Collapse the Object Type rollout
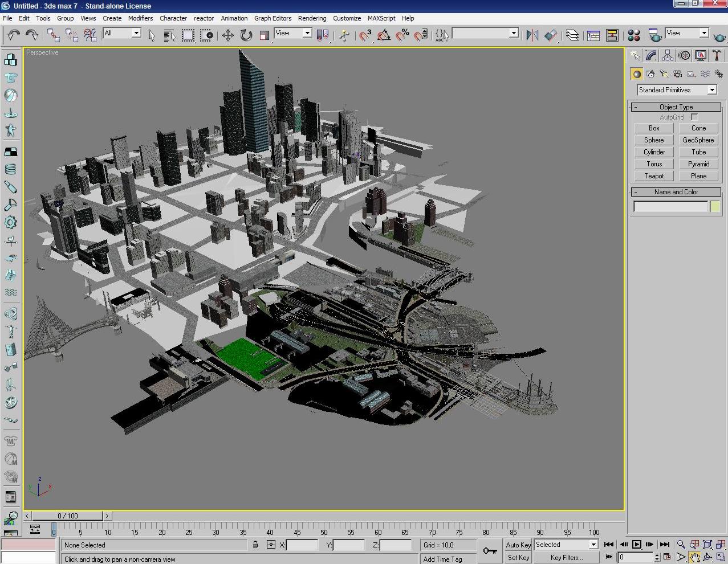 click(x=676, y=107)
